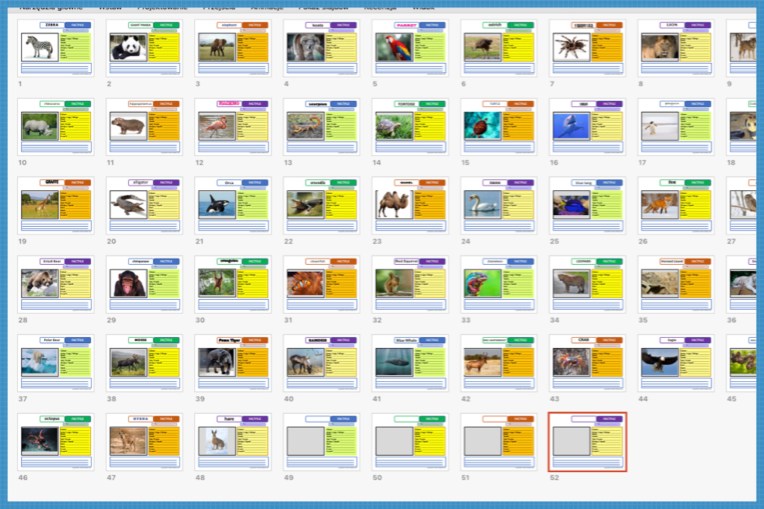Select slide 37 with the polar bear
This screenshot has height=509, width=764.
(x=56, y=363)
